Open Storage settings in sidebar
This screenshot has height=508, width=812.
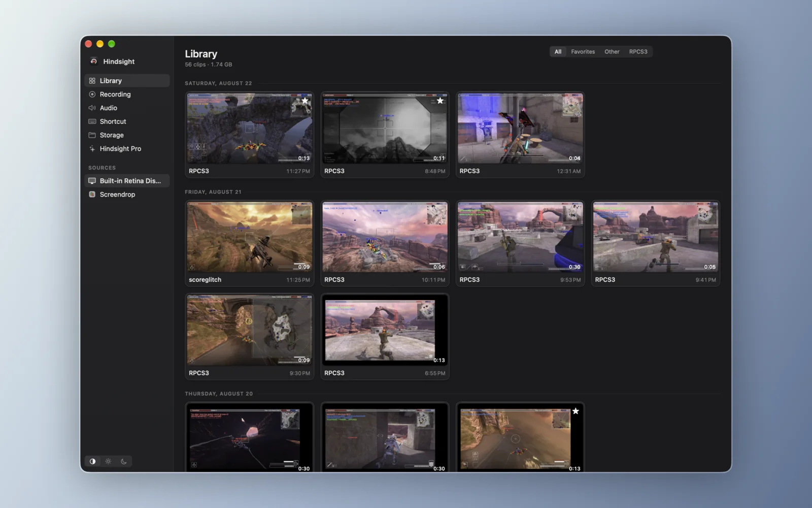pyautogui.click(x=127, y=135)
